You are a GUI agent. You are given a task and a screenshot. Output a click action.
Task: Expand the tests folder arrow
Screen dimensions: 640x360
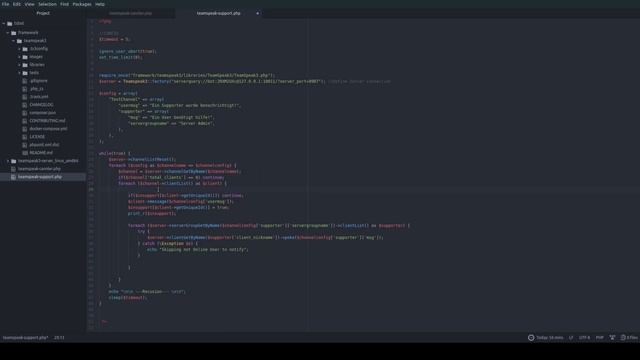pyautogui.click(x=19, y=73)
